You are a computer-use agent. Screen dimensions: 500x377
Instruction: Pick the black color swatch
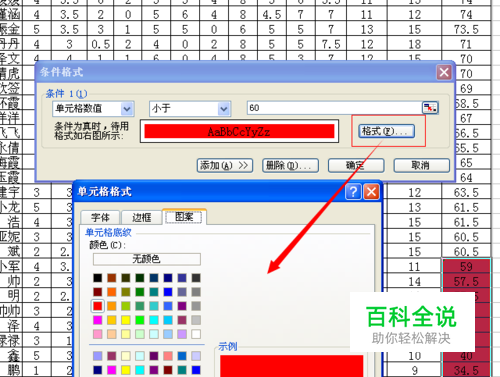[98, 278]
